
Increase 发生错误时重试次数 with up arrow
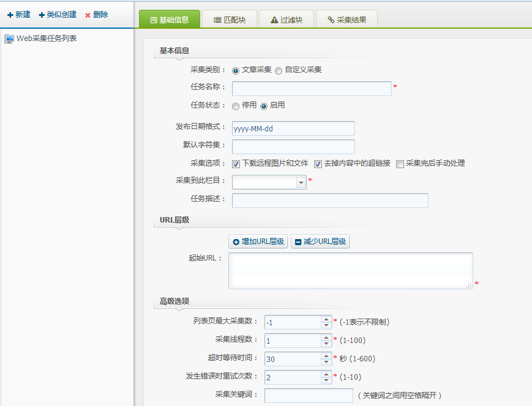point(326,374)
